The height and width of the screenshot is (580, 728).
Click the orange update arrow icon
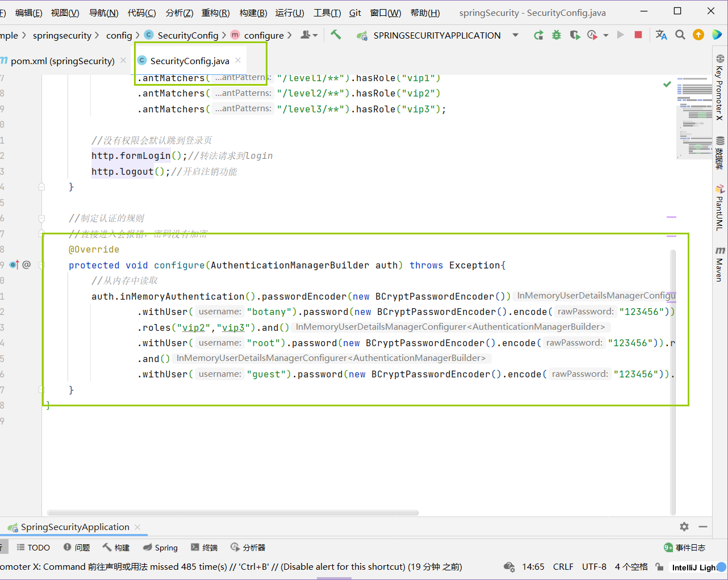(698, 35)
